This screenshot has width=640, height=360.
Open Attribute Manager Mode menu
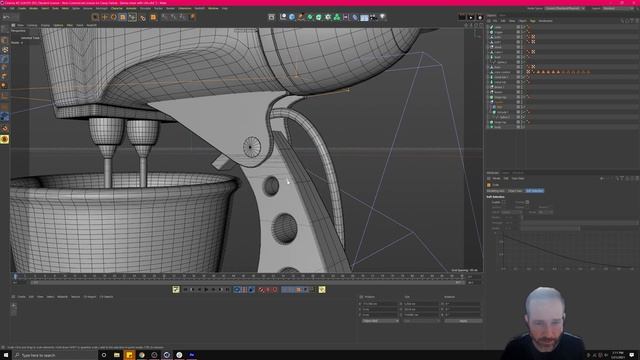coord(496,178)
